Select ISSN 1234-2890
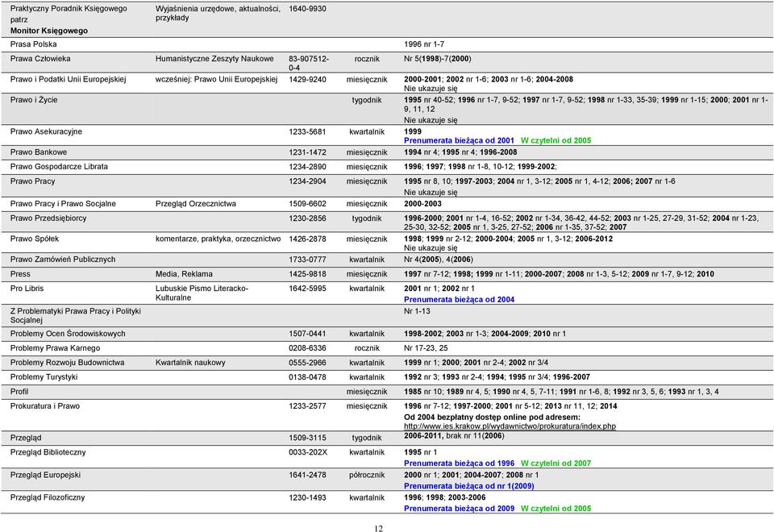Viewport: 774px width, 532px height. [307, 167]
